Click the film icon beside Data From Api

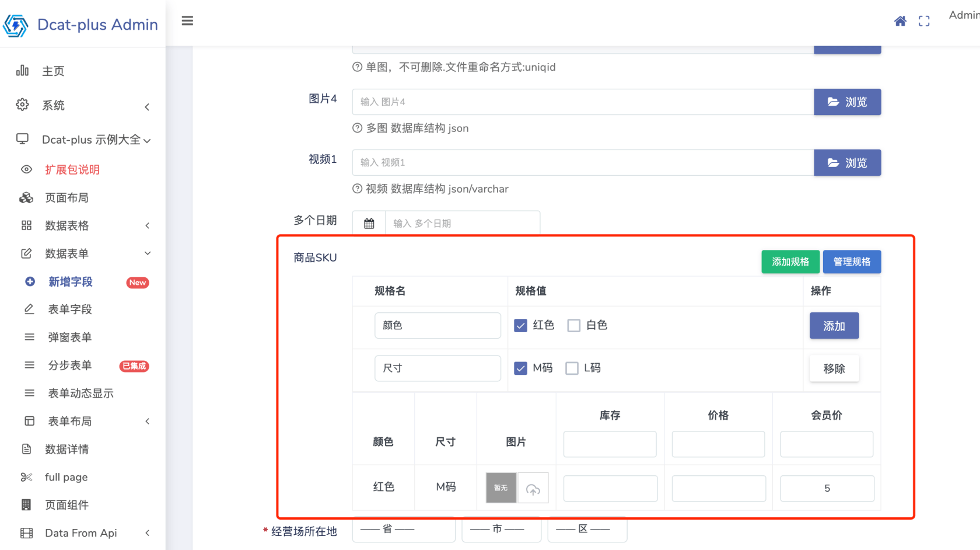[26, 532]
